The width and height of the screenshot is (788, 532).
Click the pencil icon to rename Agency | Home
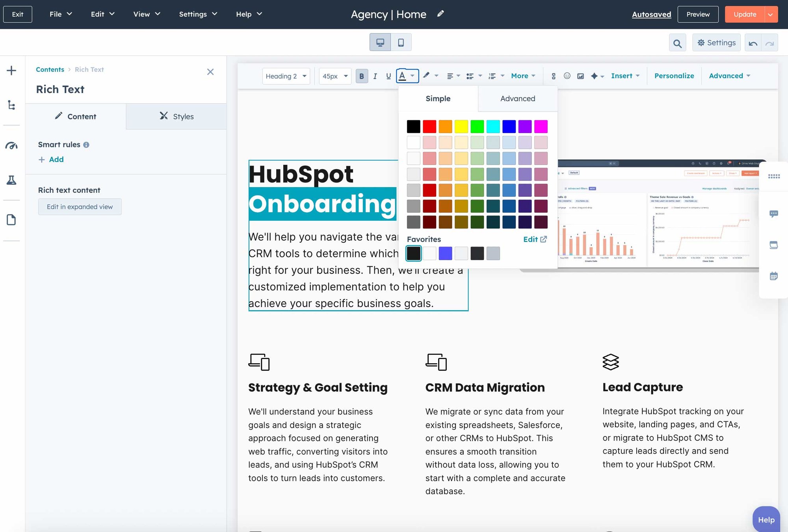tap(440, 14)
